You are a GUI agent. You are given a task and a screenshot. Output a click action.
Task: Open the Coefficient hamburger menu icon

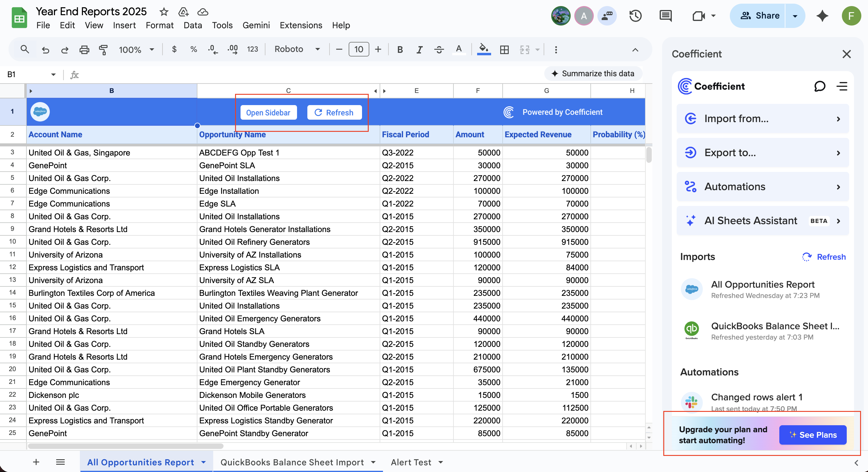[x=842, y=87]
